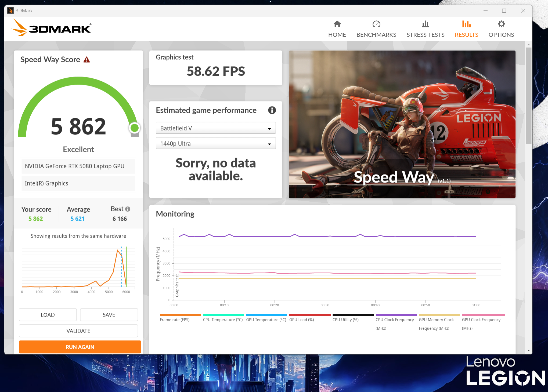
Task: Open the OPTIONS tab
Action: tap(501, 29)
